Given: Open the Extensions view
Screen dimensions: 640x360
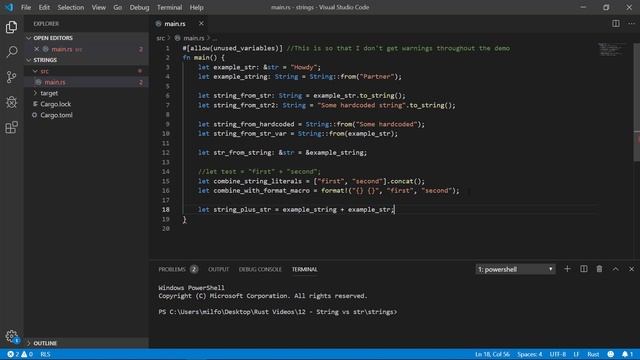Looking at the screenshot, I should point(11,127).
